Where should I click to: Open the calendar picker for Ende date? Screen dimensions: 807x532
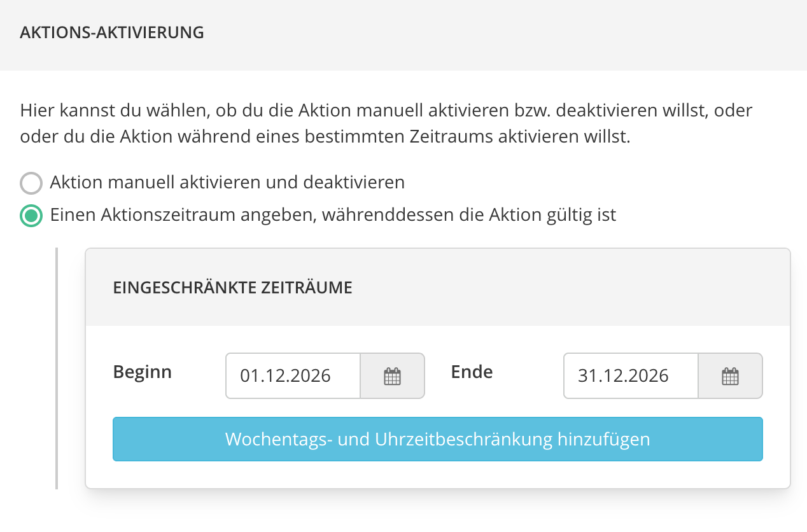[x=730, y=376]
